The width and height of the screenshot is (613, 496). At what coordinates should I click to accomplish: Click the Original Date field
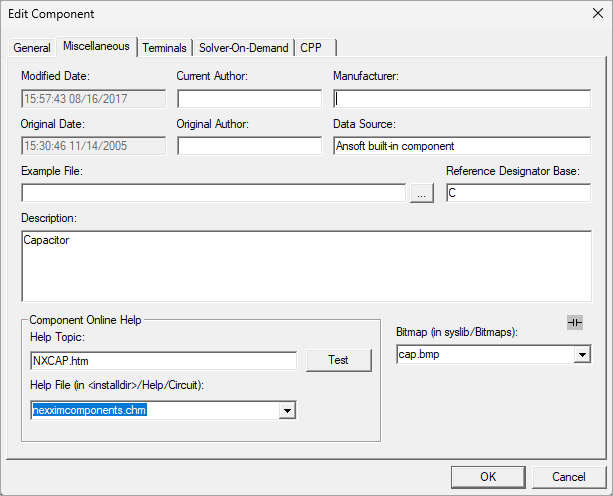pos(93,146)
